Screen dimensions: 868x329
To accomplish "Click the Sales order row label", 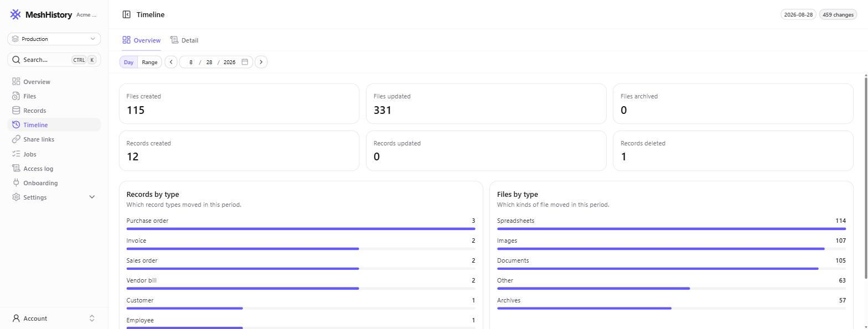I will point(142,260).
